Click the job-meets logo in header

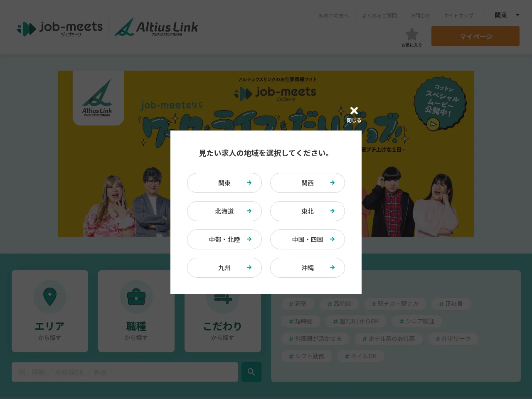[60, 28]
